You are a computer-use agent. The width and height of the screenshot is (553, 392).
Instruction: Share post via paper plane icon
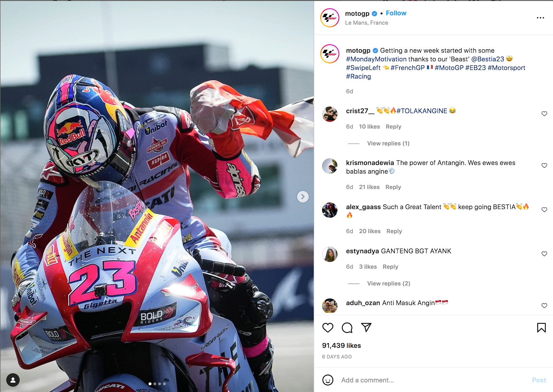click(366, 327)
